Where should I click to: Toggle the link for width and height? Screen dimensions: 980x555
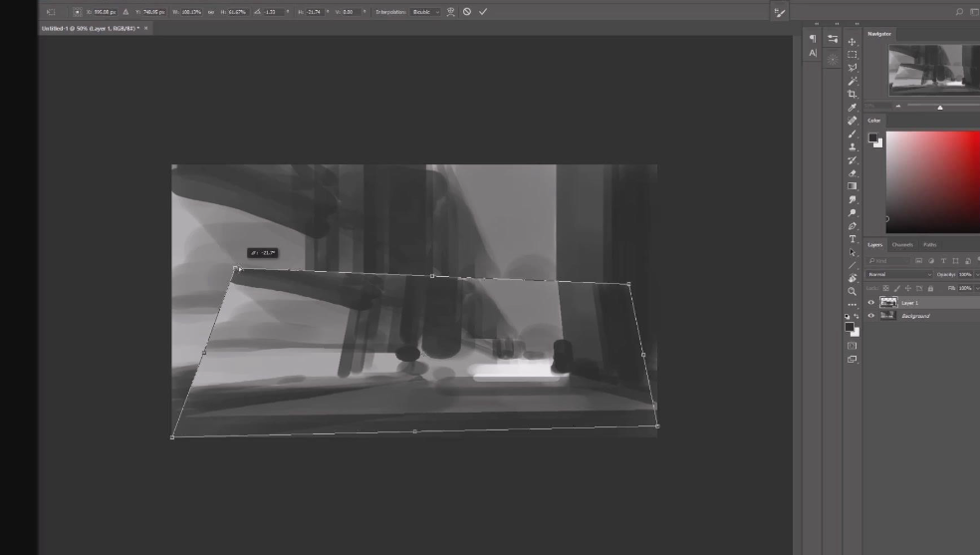211,12
